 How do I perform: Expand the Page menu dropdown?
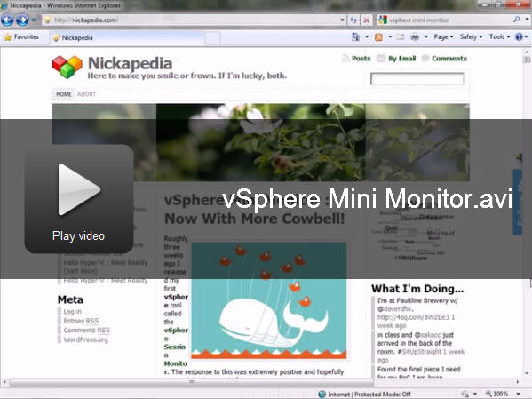[x=443, y=36]
